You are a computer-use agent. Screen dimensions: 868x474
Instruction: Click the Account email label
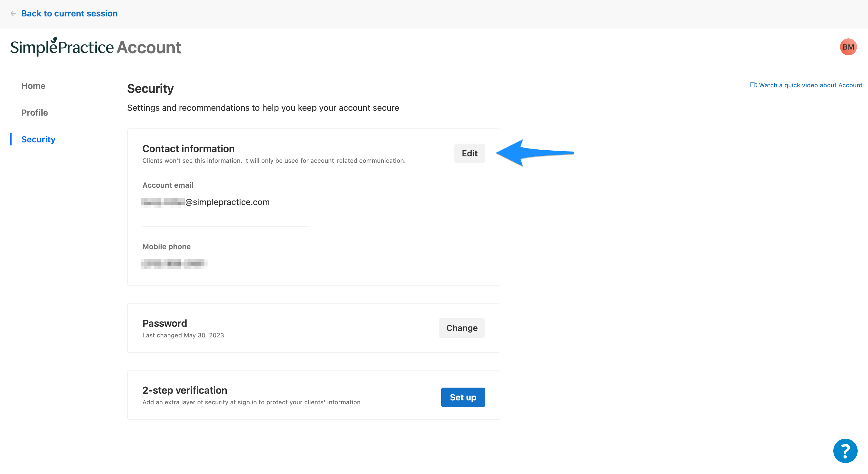tap(168, 185)
